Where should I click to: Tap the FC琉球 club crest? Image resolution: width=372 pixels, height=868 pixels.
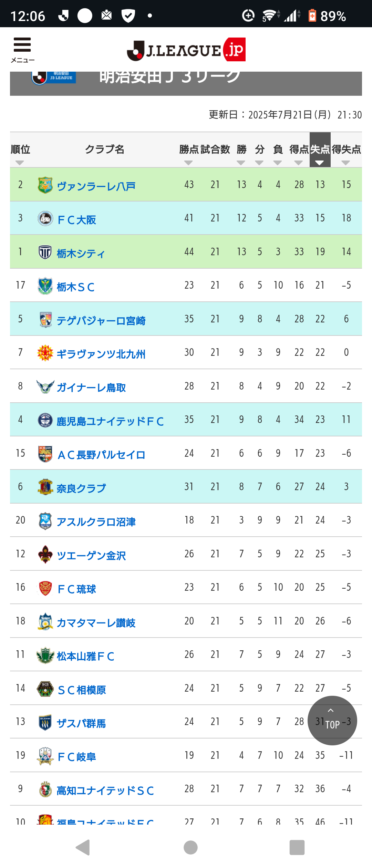pos(45,588)
